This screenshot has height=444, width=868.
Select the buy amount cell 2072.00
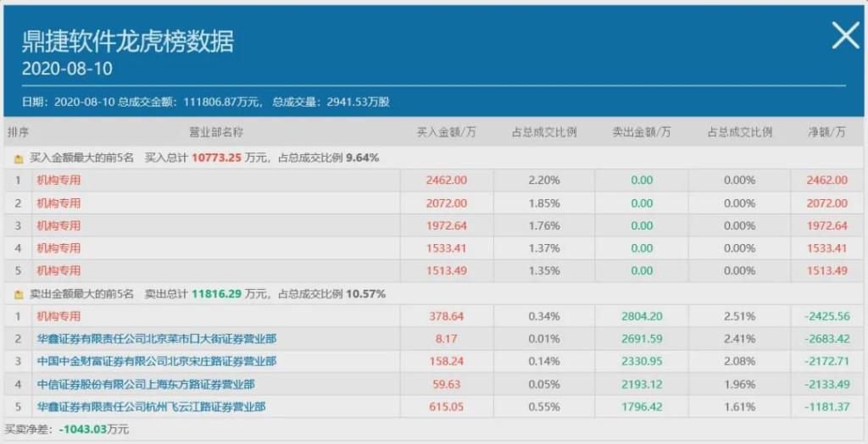point(446,203)
